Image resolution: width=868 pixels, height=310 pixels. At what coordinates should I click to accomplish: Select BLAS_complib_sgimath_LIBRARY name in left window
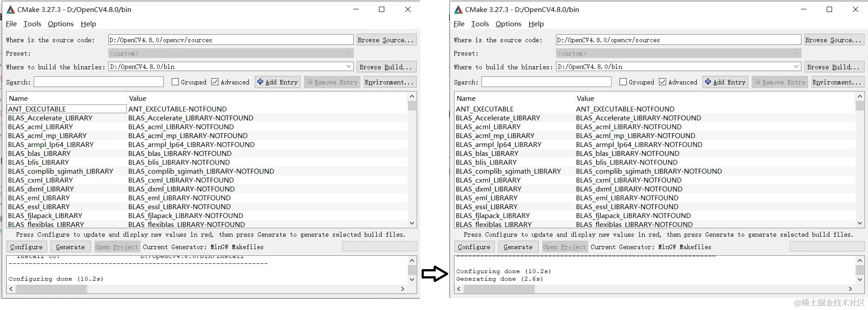(60, 171)
